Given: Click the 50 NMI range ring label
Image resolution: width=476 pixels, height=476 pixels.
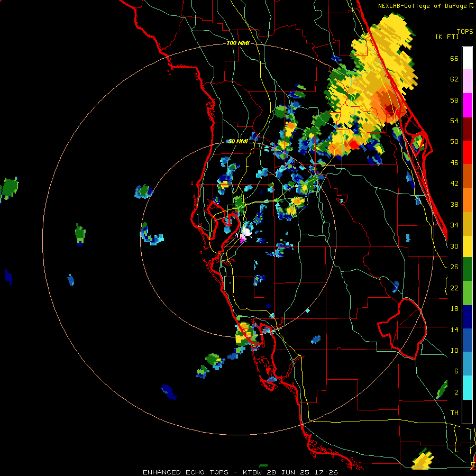Looking at the screenshot, I should coord(237,141).
